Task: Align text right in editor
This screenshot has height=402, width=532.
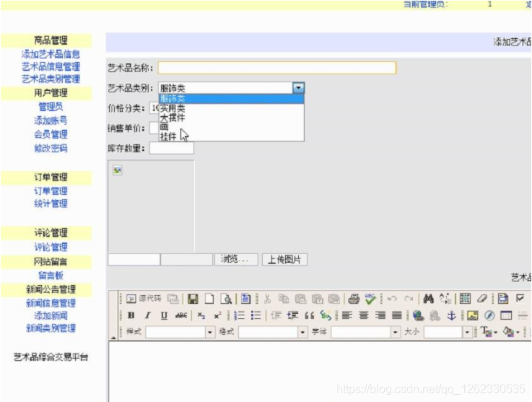Action: tap(380, 315)
